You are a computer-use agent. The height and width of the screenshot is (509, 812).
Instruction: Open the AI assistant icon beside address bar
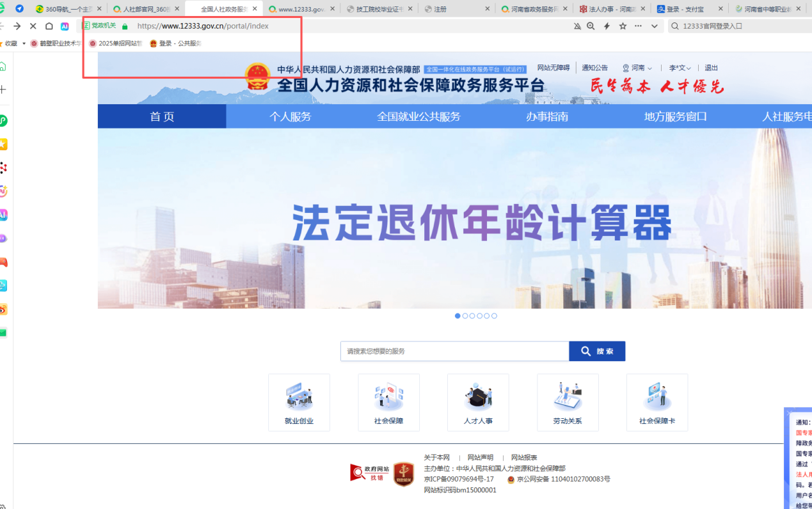[x=65, y=26]
